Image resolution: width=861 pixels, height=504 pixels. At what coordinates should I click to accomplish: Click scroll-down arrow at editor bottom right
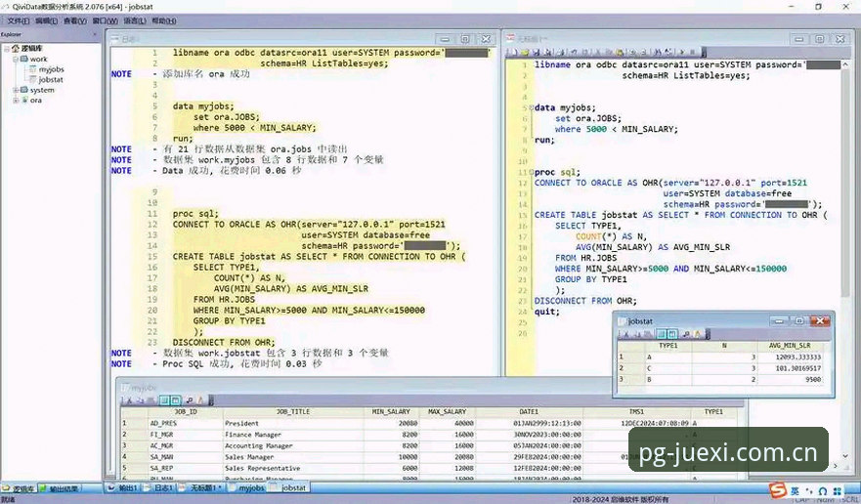(845, 456)
